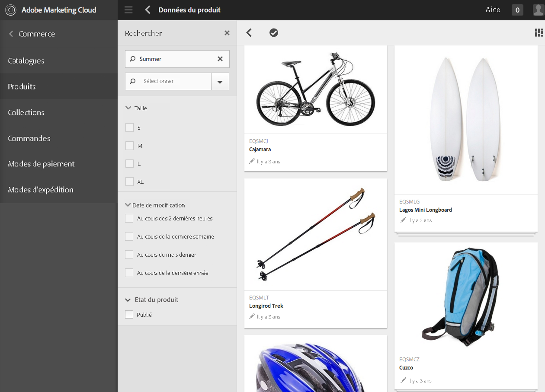Clear the Summer search text

click(x=220, y=59)
